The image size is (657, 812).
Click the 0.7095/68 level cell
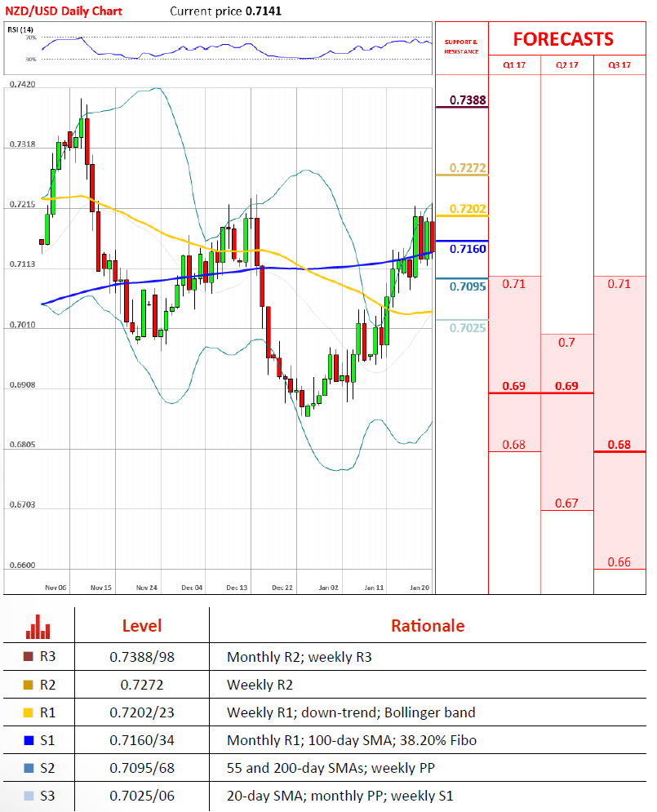(142, 768)
